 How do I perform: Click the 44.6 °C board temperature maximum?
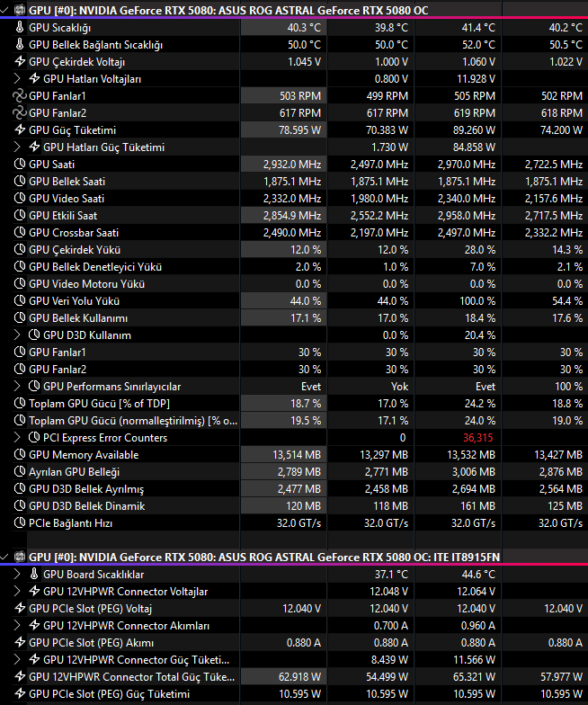pos(478,574)
